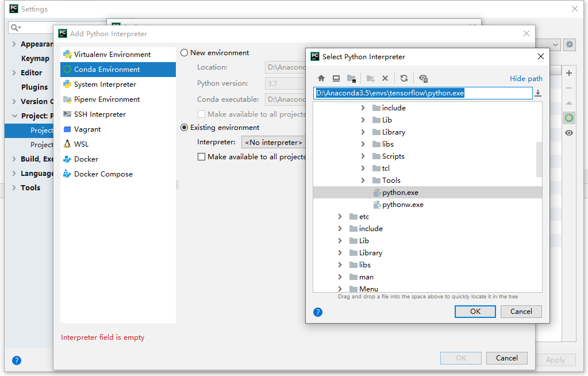
Task: Expand the upper libs folder
Action: [x=363, y=144]
